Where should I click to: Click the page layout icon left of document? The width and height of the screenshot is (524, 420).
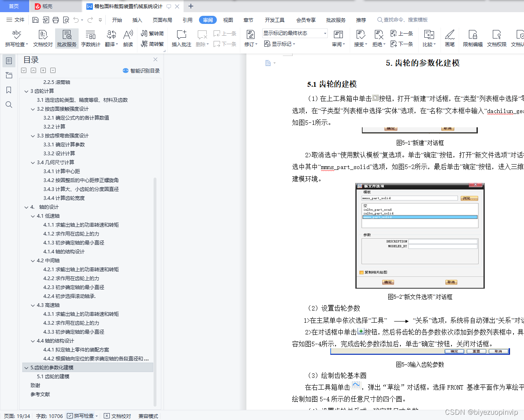coord(268,63)
